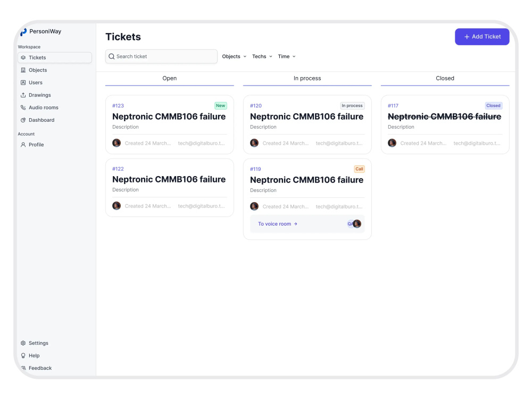Click the Feedback icon in sidebar
The height and width of the screenshot is (399, 532).
pyautogui.click(x=23, y=368)
